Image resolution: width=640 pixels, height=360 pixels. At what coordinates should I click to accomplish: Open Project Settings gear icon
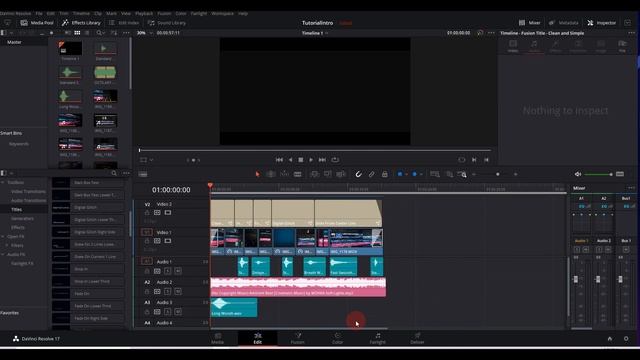click(626, 339)
